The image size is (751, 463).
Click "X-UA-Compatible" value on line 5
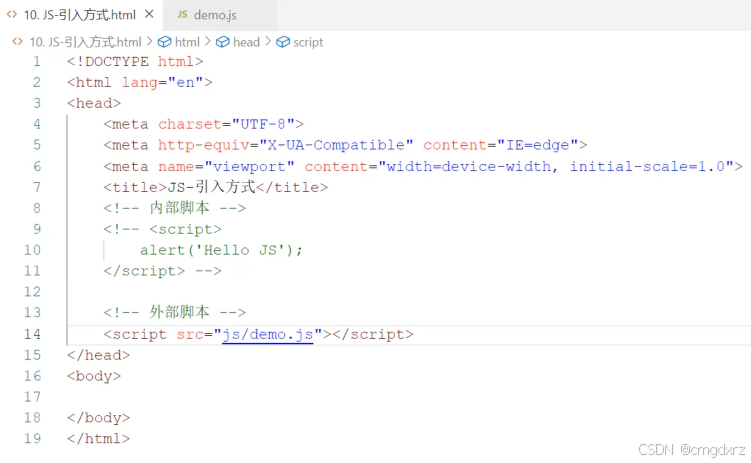coord(336,145)
